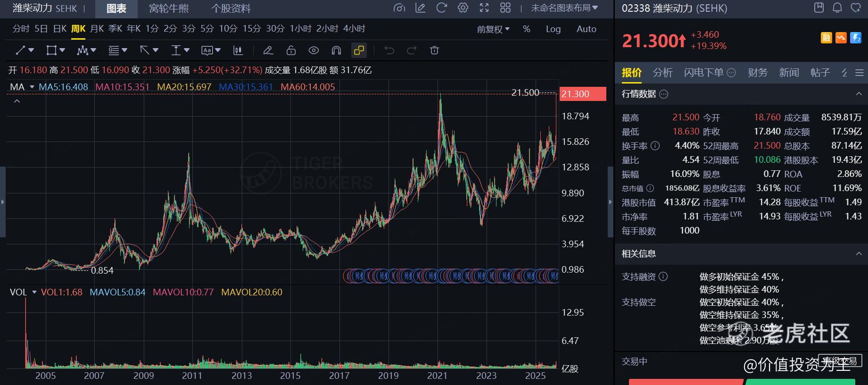Click the refresh chart icon
Screen dimensions: 868x385
click(441, 8)
